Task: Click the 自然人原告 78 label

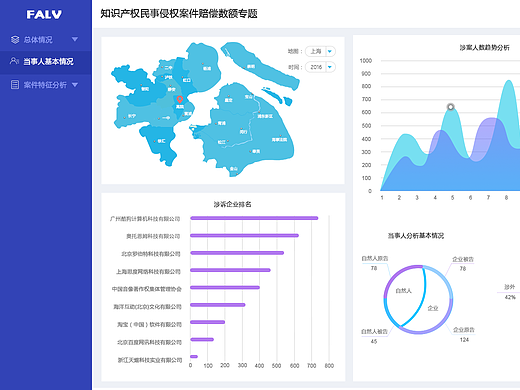Action: pos(375,263)
